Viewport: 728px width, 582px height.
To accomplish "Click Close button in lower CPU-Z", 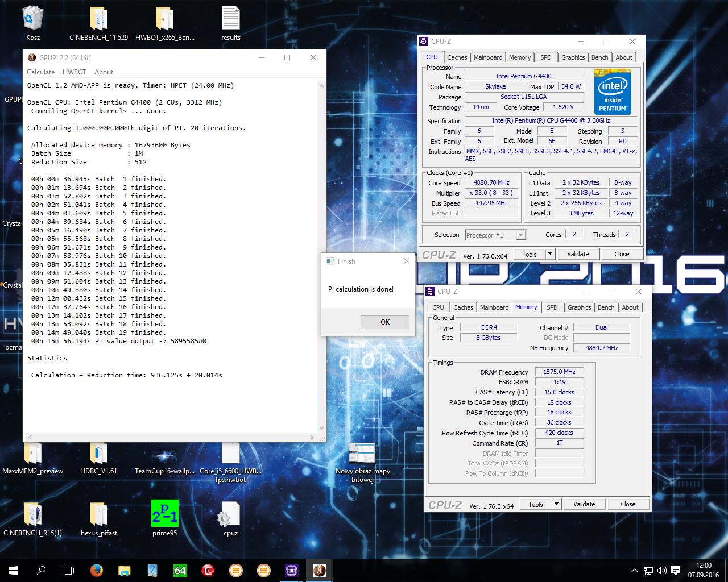I will click(628, 504).
